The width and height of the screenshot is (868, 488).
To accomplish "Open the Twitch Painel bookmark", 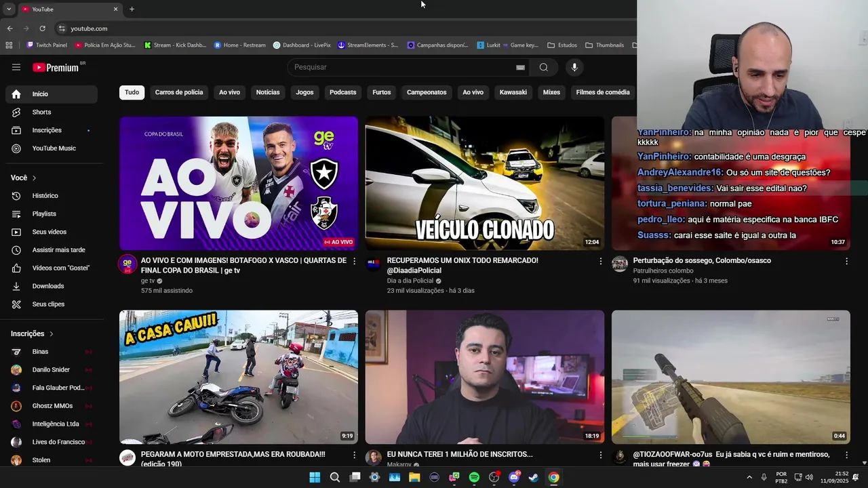I will [x=47, y=45].
